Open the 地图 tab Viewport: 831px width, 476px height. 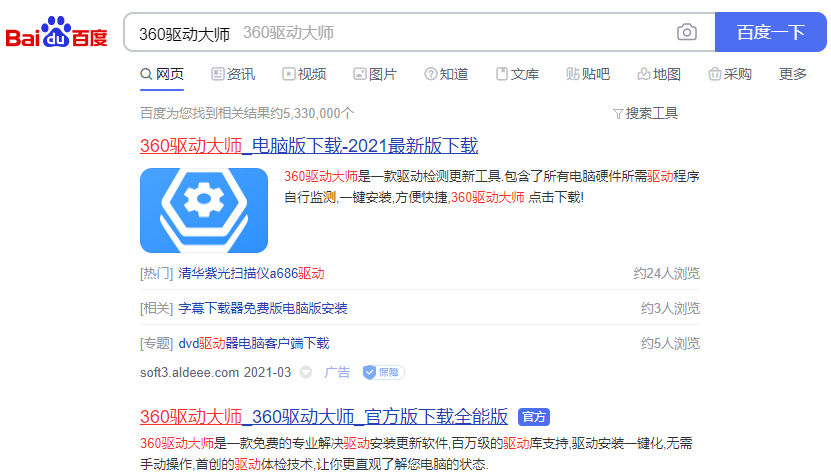click(x=659, y=74)
